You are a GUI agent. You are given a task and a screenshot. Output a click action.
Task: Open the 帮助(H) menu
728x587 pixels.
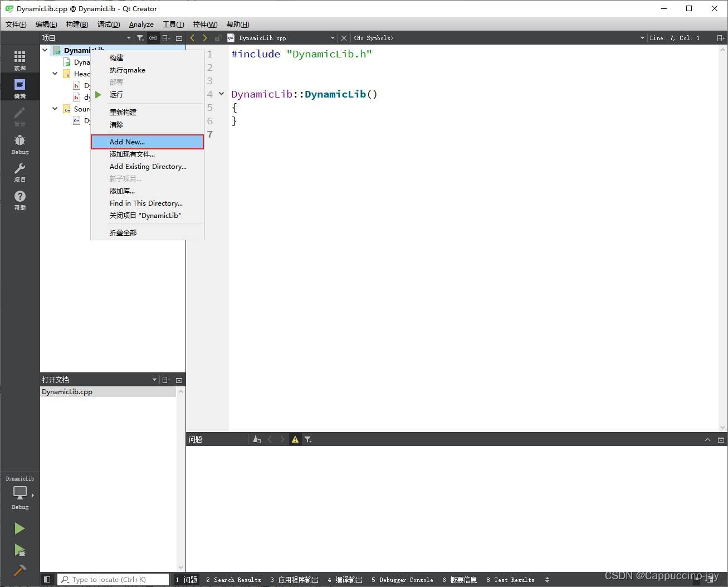click(238, 24)
